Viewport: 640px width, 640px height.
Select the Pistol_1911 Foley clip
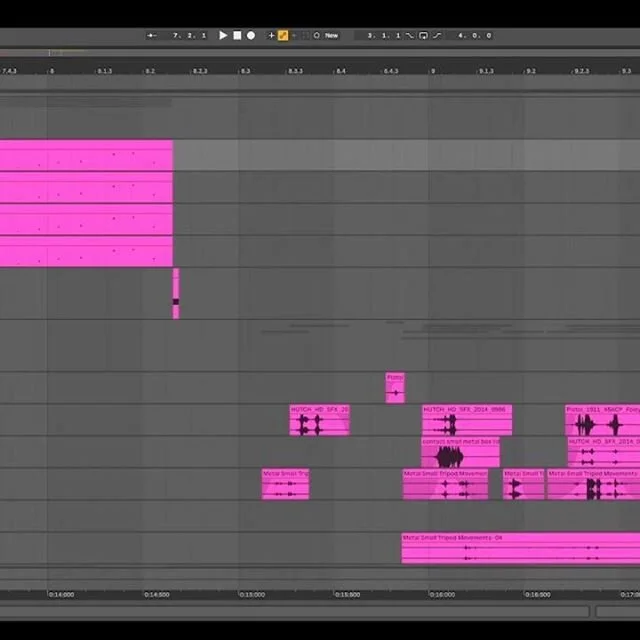(x=602, y=420)
